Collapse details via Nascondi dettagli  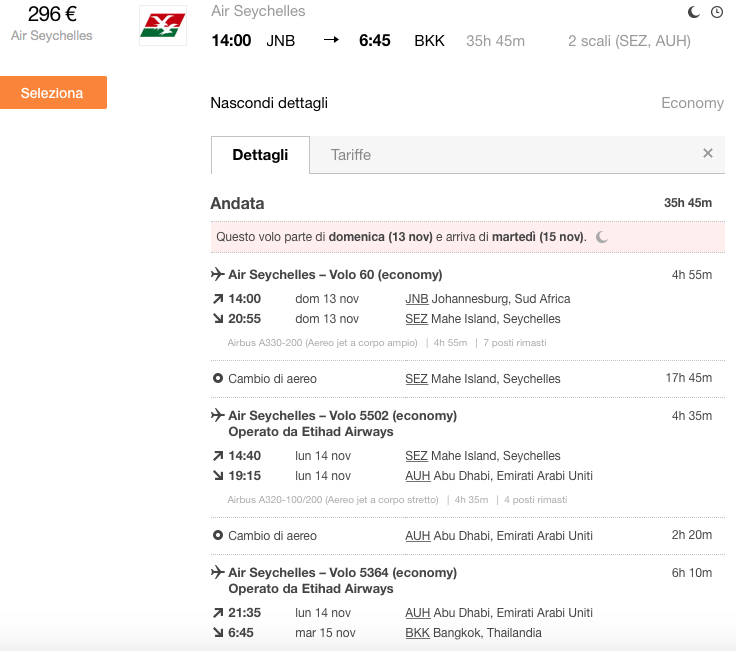[269, 103]
